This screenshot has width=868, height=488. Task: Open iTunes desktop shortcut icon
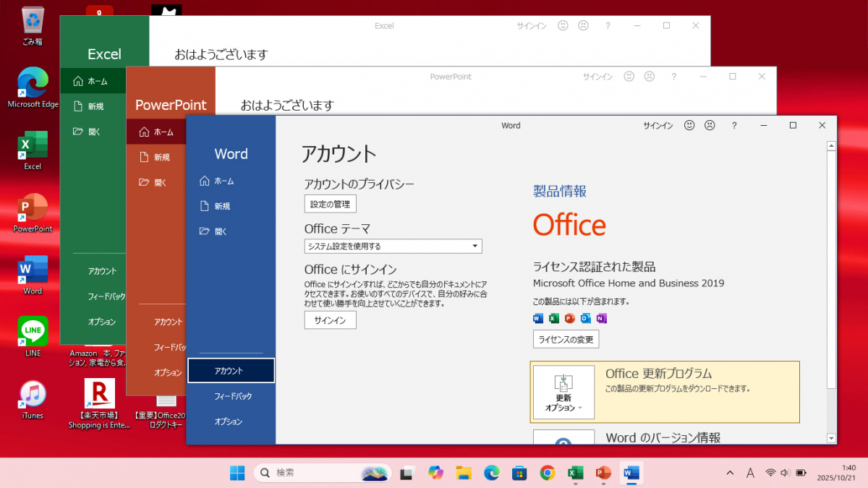[x=33, y=395]
